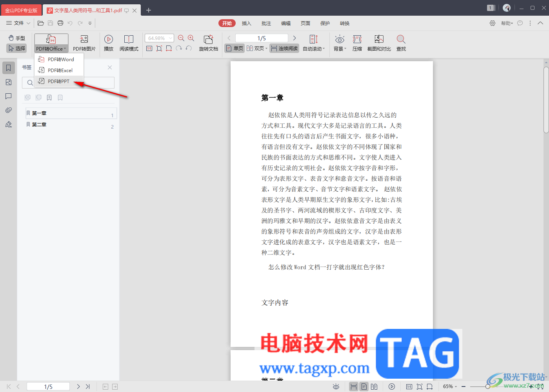Click the bookmark search field
The image size is (549, 392).
pyautogui.click(x=68, y=83)
